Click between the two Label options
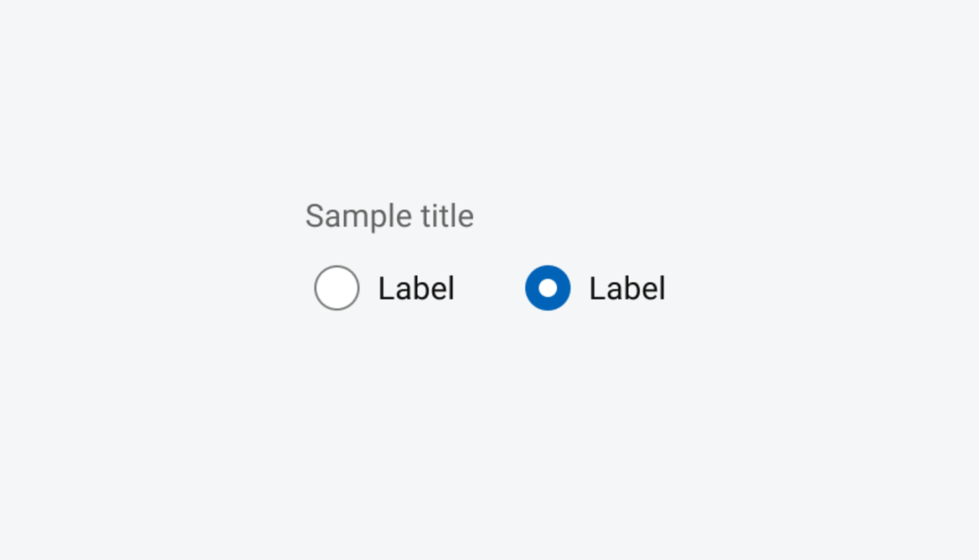This screenshot has width=979, height=560. (491, 288)
